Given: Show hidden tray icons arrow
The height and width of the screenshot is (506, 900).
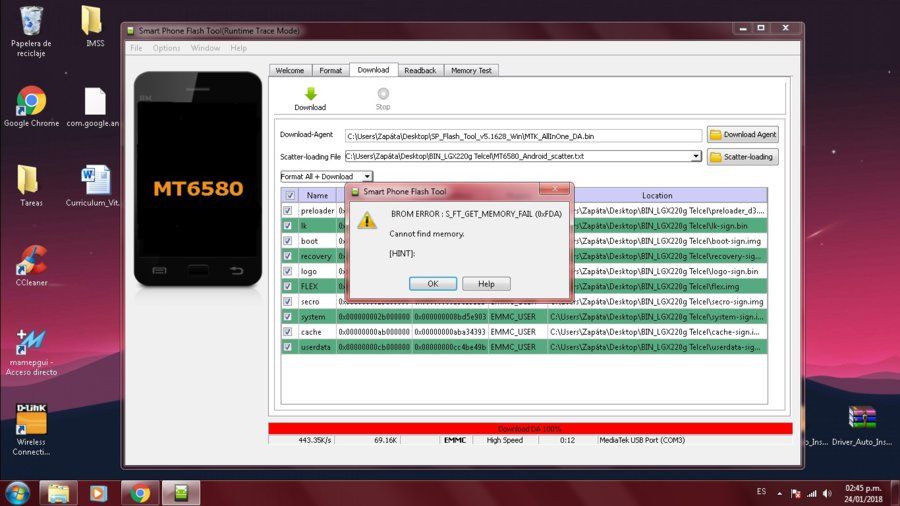Looking at the screenshot, I should (x=779, y=493).
